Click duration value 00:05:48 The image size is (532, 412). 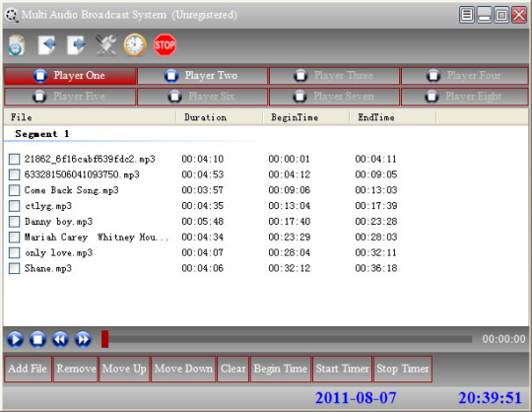tap(203, 221)
